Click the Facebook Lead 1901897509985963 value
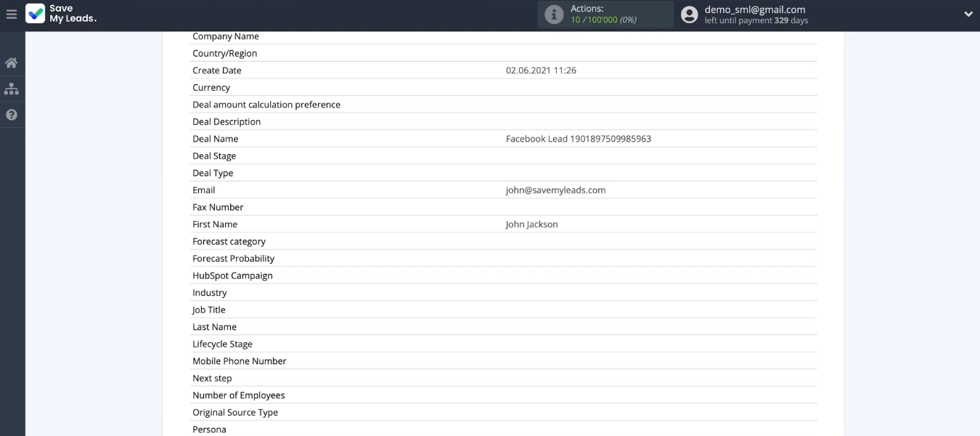The image size is (980, 436). point(579,139)
